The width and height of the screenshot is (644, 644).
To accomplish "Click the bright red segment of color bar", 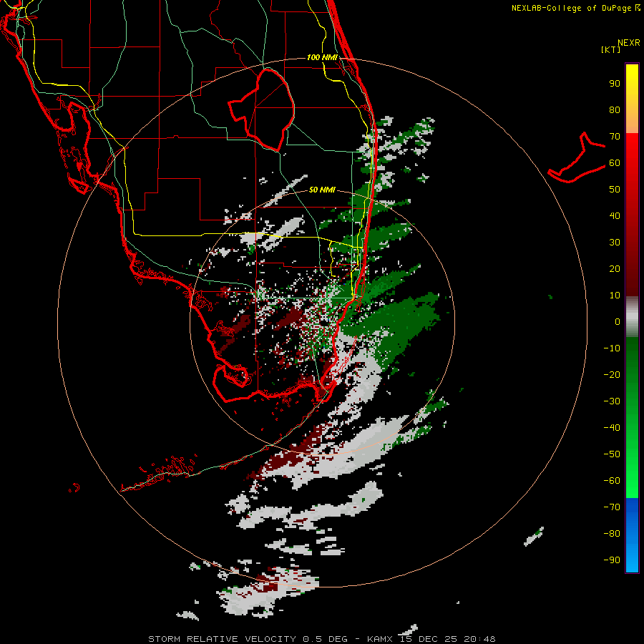I will (x=632, y=150).
